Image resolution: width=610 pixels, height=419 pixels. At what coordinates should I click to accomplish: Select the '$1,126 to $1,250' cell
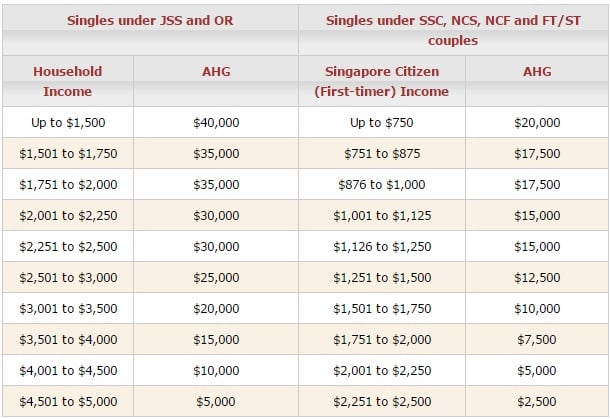pos(382,247)
